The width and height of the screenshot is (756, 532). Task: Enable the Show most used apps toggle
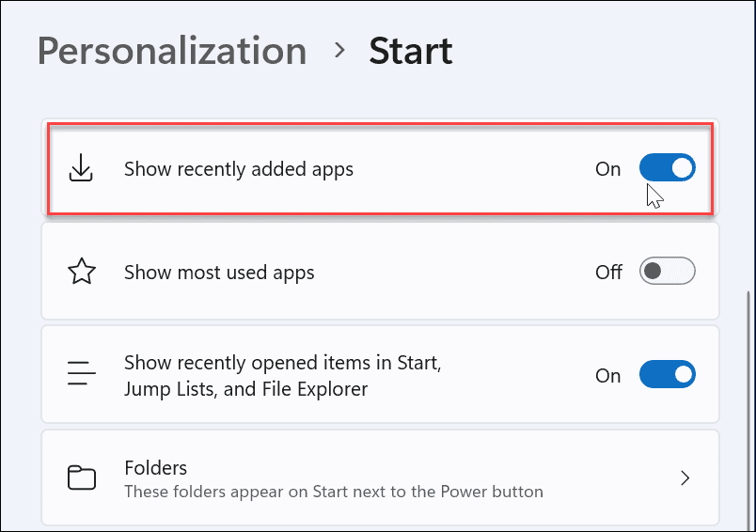(667, 273)
